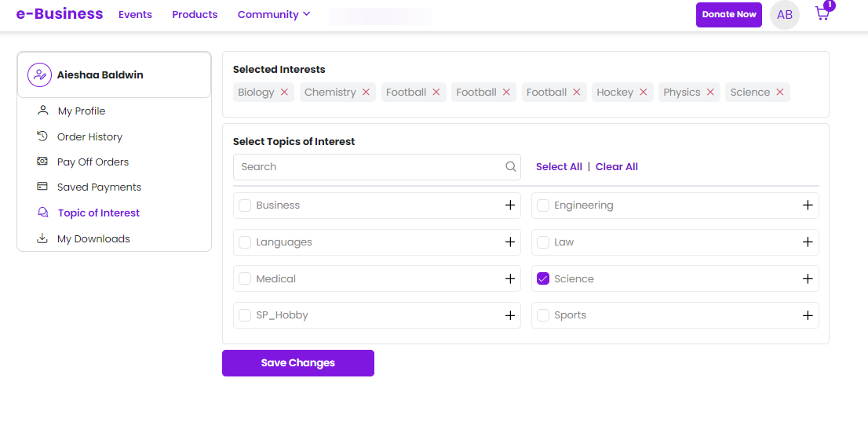868x440 pixels.
Task: Open Topic of Interest in the sidebar
Action: [x=99, y=213]
